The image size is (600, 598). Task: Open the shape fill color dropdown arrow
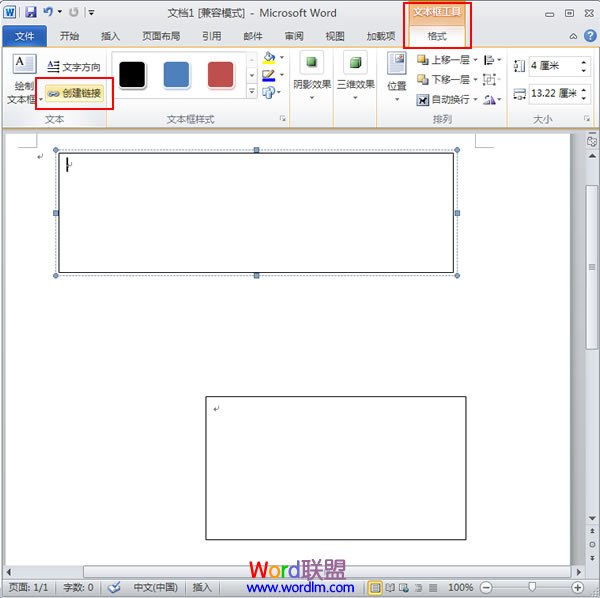(282, 57)
